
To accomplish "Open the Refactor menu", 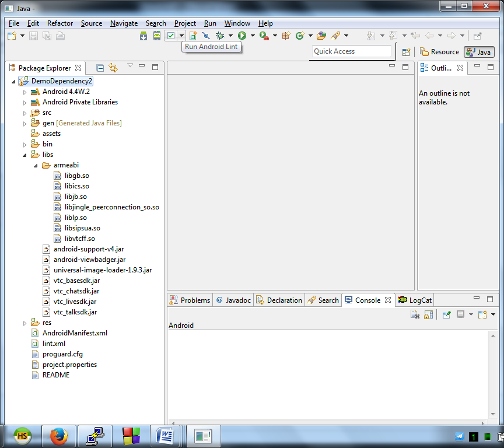I will pos(60,23).
